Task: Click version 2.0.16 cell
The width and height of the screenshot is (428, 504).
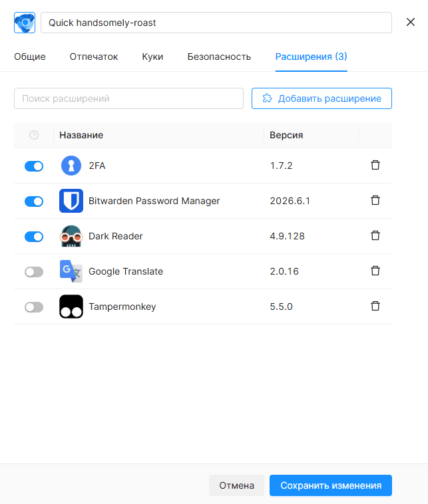Action: (284, 271)
